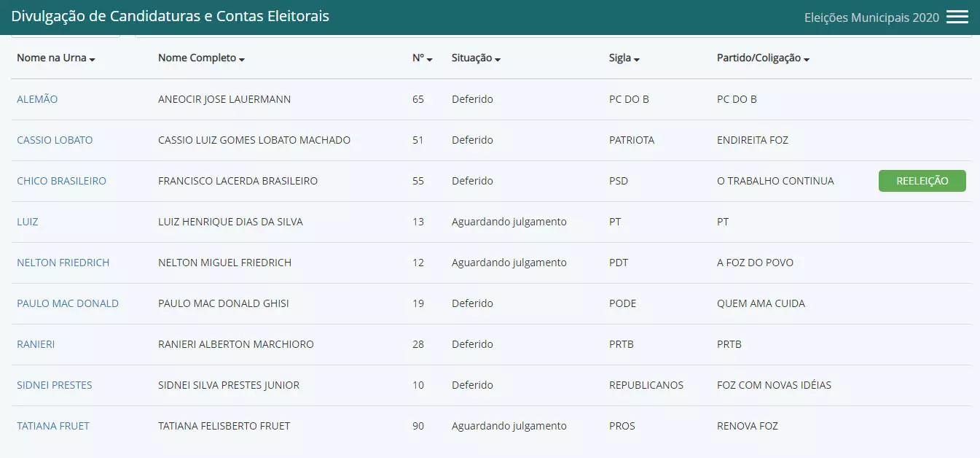Click the Eleições Municipais 2020 label
The image size is (980, 458).
[x=871, y=18]
